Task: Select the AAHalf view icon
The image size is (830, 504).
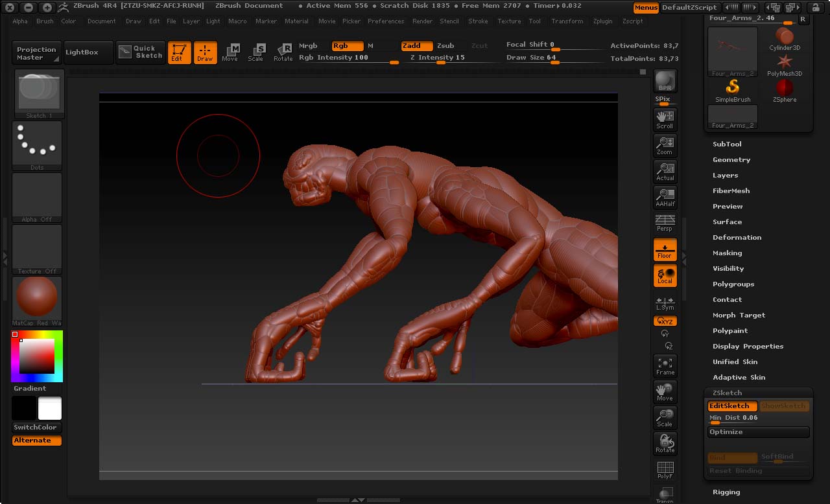Action: (665, 197)
